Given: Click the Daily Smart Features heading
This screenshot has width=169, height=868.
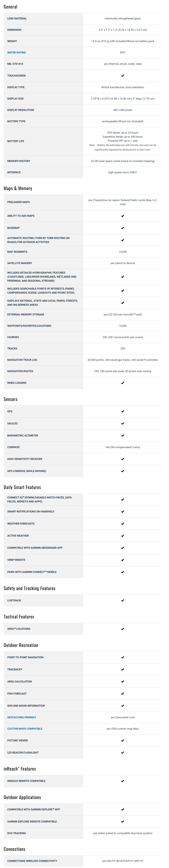Looking at the screenshot, I should (22, 487).
